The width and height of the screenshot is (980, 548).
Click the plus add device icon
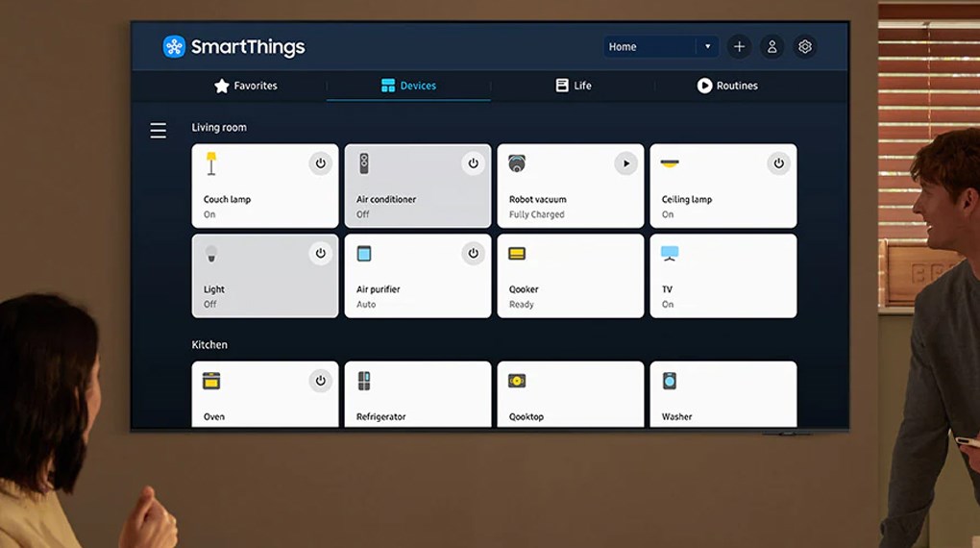click(739, 46)
